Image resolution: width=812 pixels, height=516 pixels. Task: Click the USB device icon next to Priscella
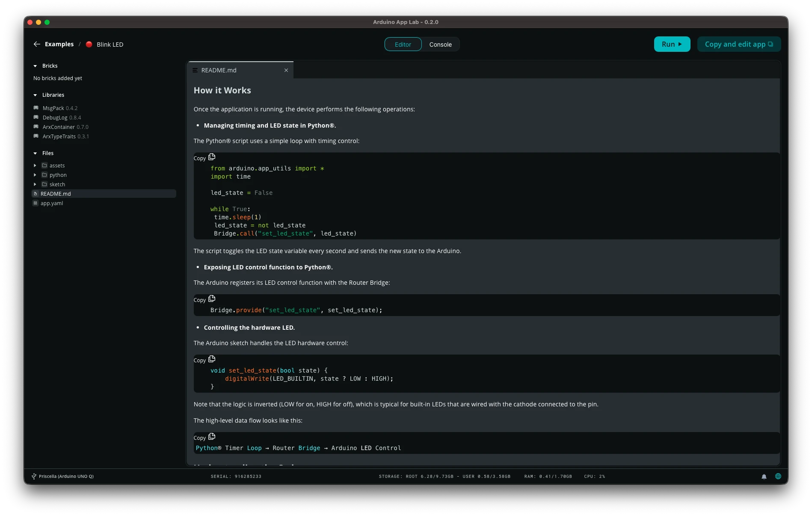tap(33, 476)
